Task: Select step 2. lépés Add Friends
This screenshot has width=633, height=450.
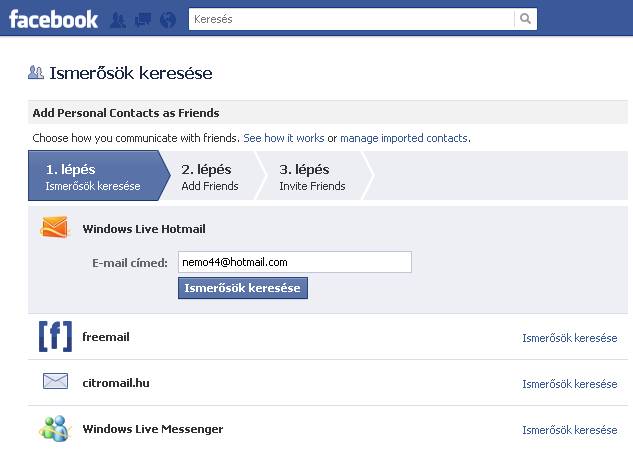Action: click(x=210, y=176)
